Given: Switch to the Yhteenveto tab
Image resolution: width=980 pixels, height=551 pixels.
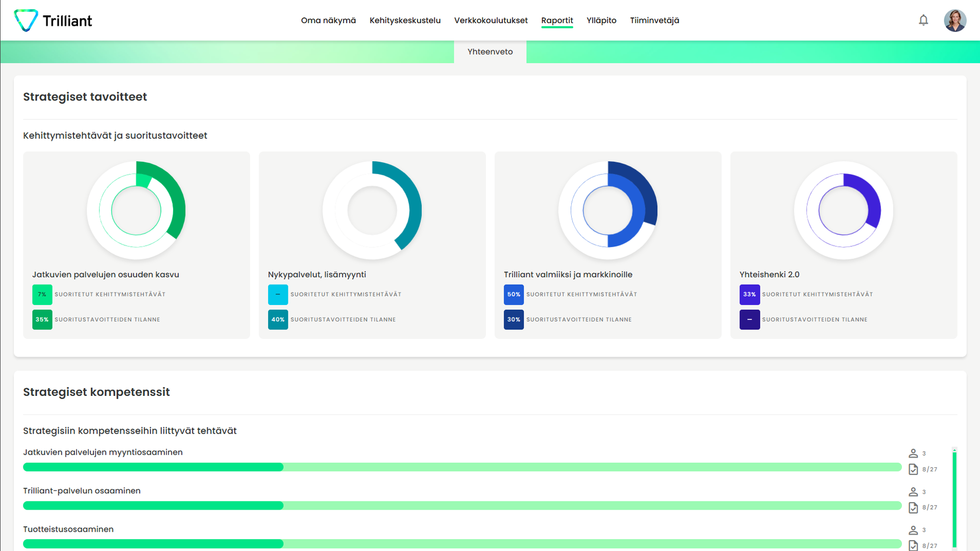Looking at the screenshot, I should click(490, 52).
